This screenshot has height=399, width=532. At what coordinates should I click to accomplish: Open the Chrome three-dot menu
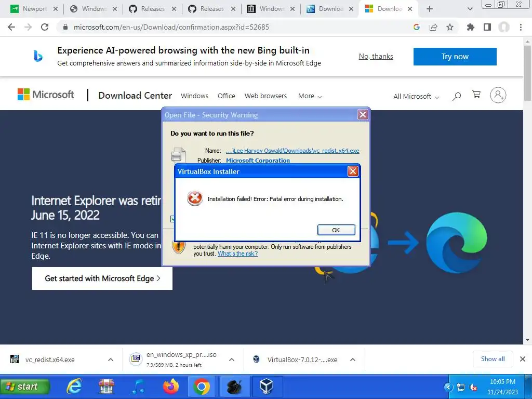(x=521, y=27)
